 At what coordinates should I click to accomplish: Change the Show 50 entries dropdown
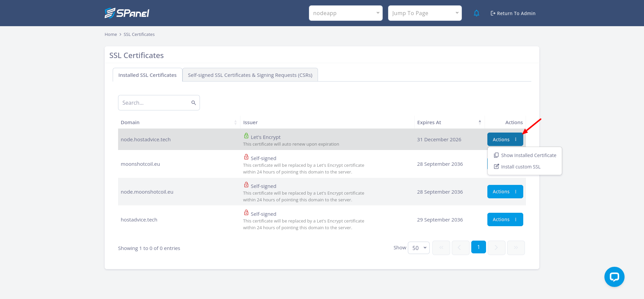[x=419, y=248]
